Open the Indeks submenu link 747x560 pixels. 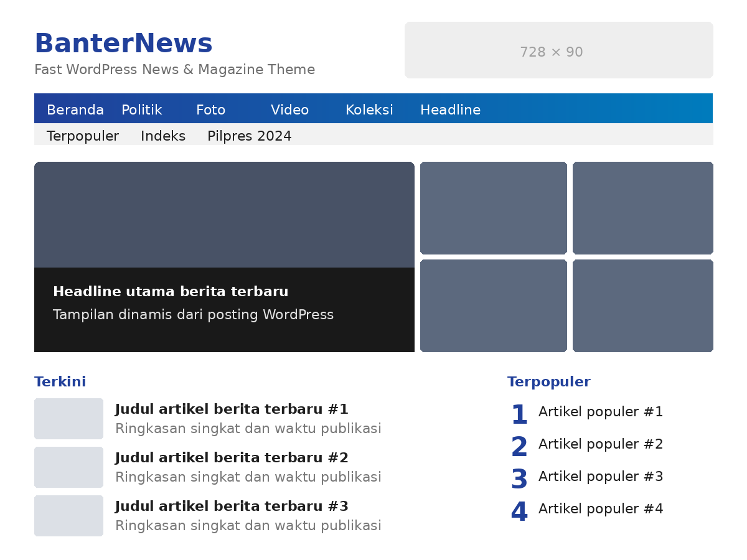click(163, 136)
